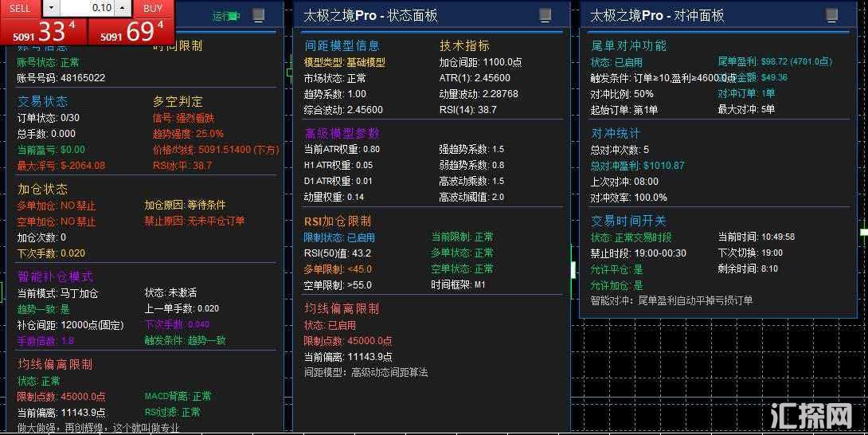Click RSI水平: 38.7 value

click(182, 165)
